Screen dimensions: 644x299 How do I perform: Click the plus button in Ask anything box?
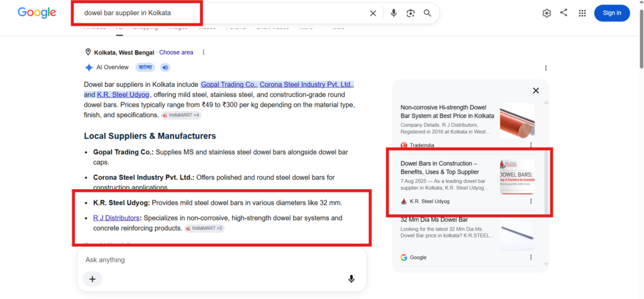pyautogui.click(x=92, y=279)
